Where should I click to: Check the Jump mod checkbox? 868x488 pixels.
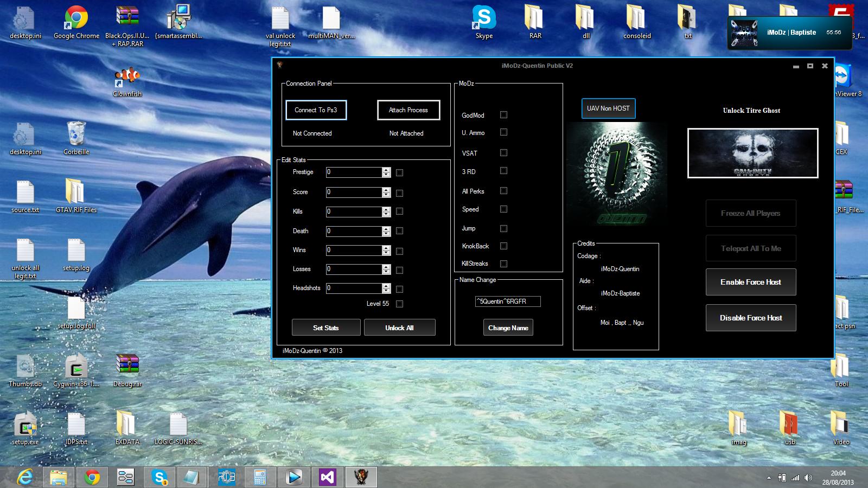click(503, 229)
